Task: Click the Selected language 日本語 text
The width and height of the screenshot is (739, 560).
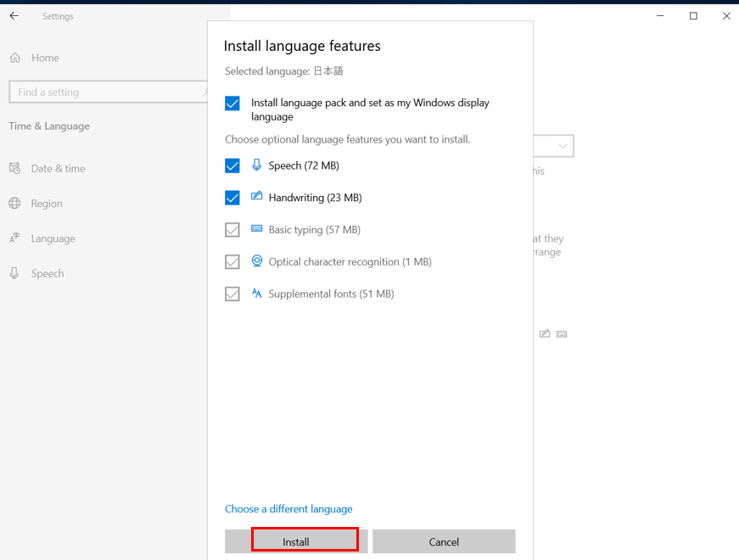Action: pyautogui.click(x=283, y=71)
